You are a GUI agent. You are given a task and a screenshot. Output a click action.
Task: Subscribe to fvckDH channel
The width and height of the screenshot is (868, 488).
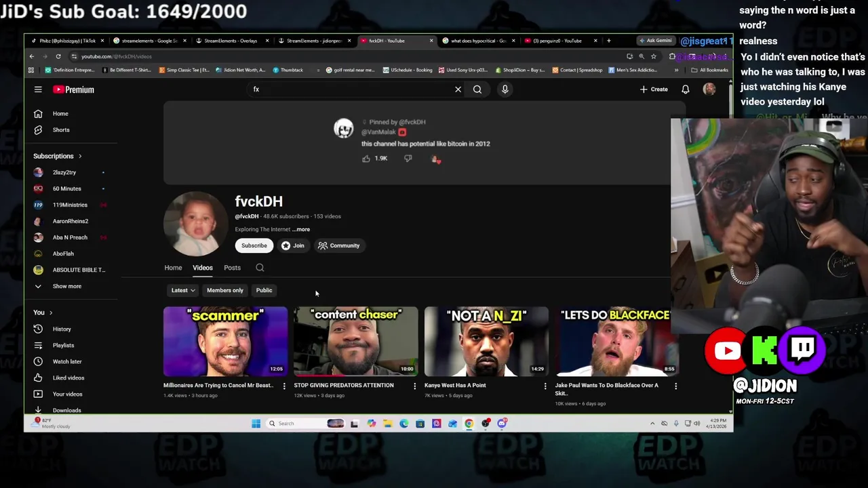coord(254,246)
